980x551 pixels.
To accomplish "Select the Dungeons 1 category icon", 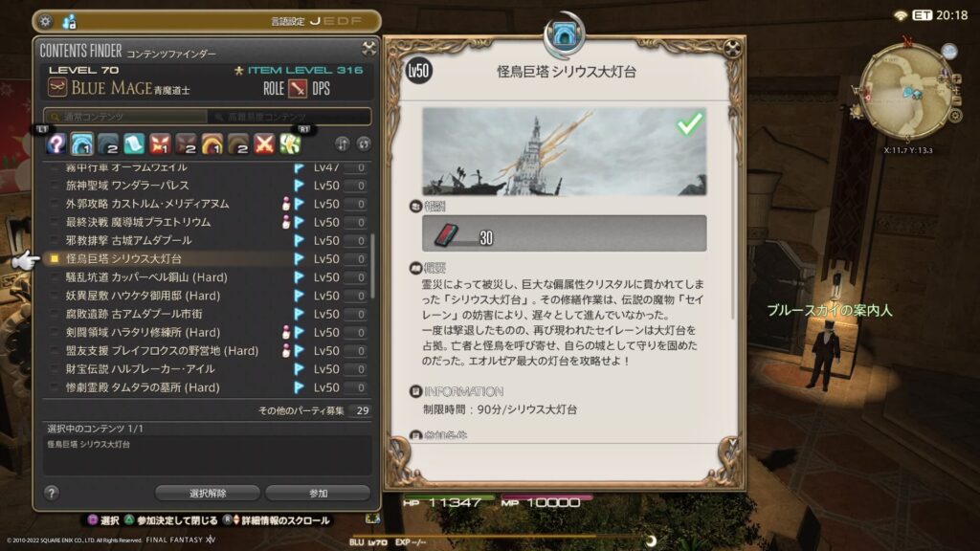I will (x=82, y=144).
